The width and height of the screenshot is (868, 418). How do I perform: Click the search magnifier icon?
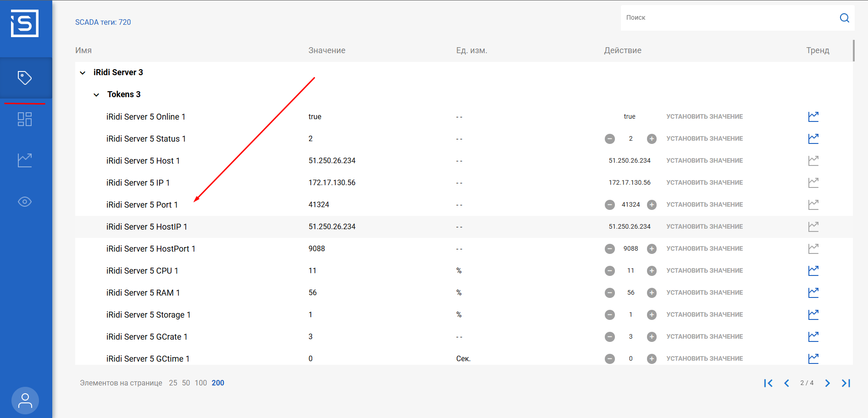844,18
